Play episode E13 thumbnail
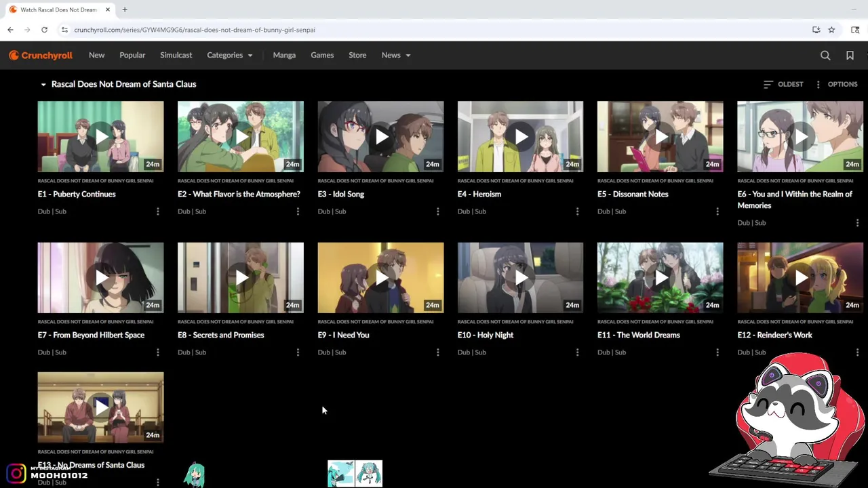The height and width of the screenshot is (488, 868). 100,407
